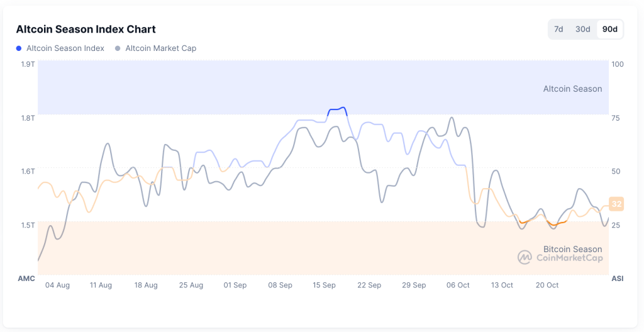Click the 25 Aug date marker

point(191,285)
